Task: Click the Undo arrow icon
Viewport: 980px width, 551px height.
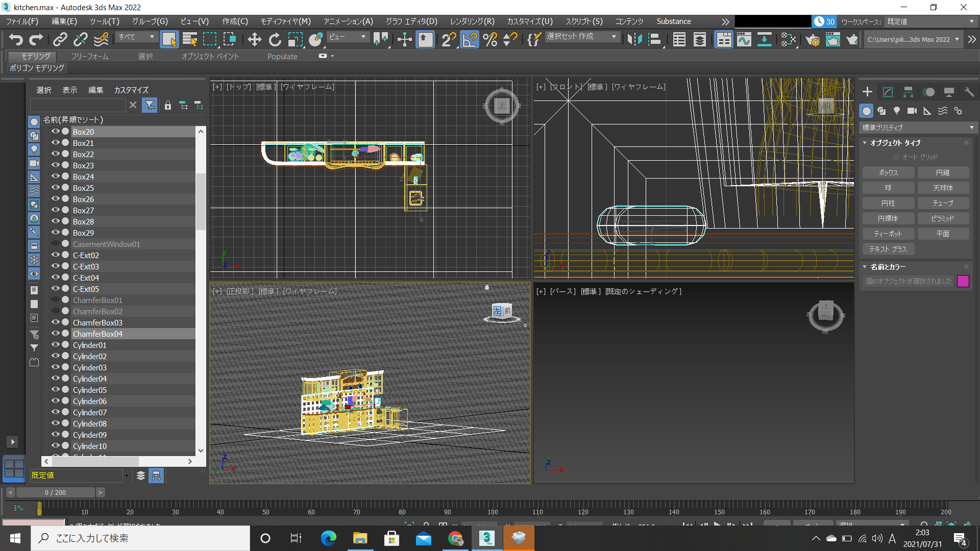Action: (16, 39)
